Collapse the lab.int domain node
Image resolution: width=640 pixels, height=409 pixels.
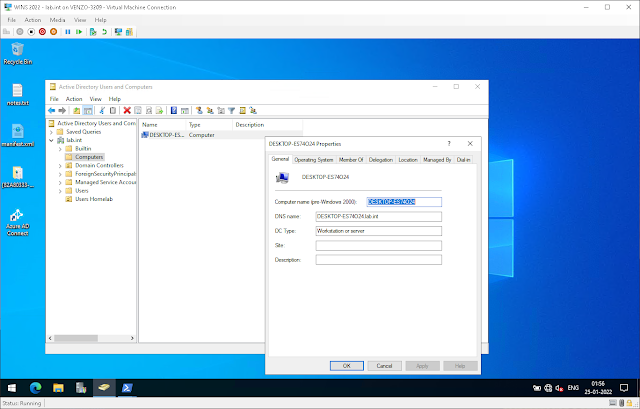tap(51, 140)
